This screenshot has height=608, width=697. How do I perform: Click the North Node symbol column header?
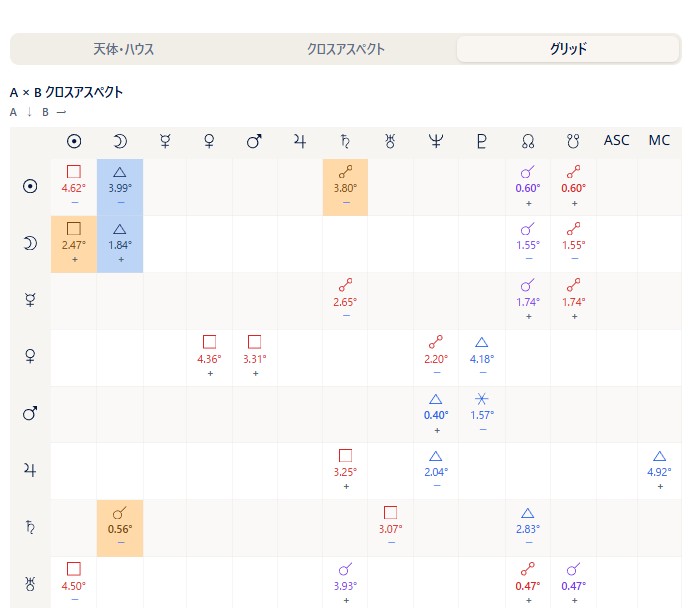528,141
